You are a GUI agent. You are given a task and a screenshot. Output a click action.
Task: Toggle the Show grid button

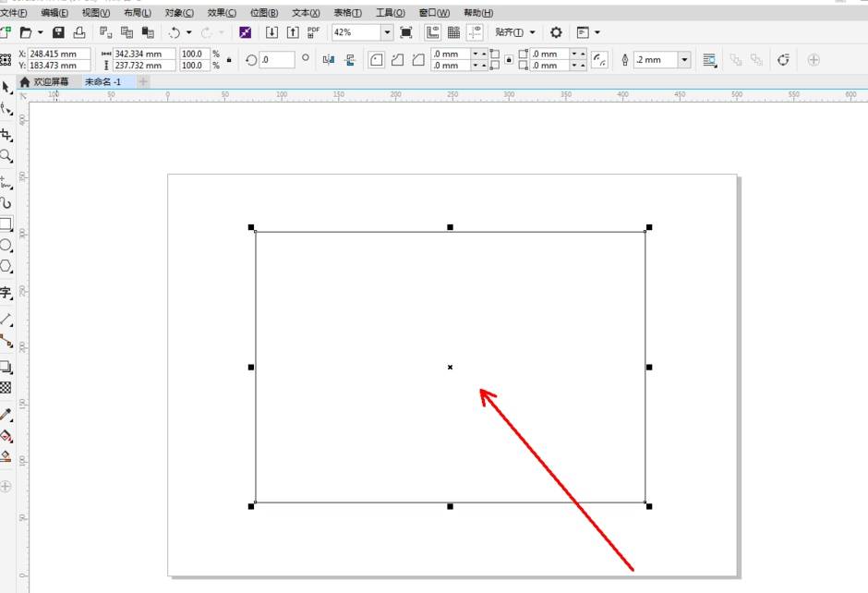(x=453, y=32)
